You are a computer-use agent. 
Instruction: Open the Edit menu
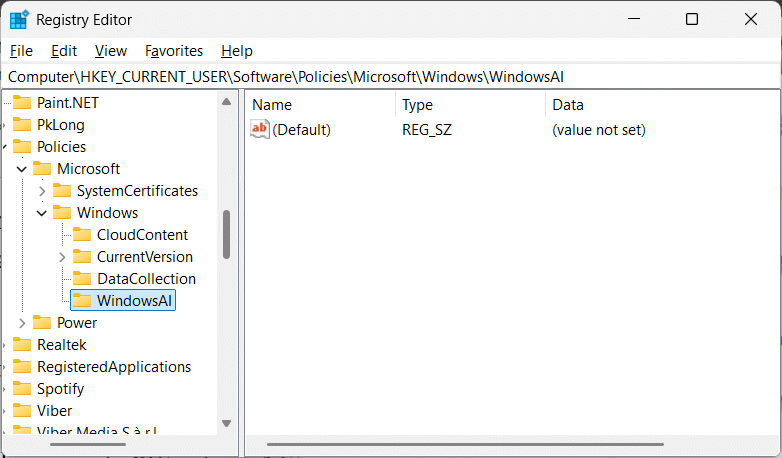(x=64, y=51)
